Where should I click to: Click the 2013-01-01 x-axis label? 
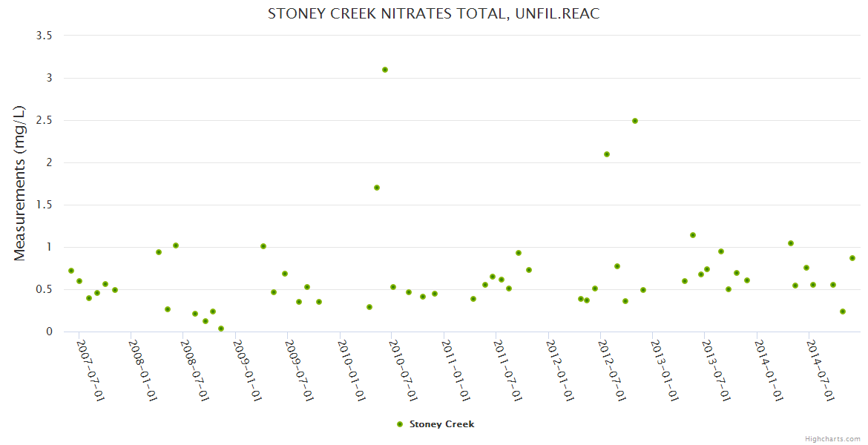pyautogui.click(x=665, y=371)
